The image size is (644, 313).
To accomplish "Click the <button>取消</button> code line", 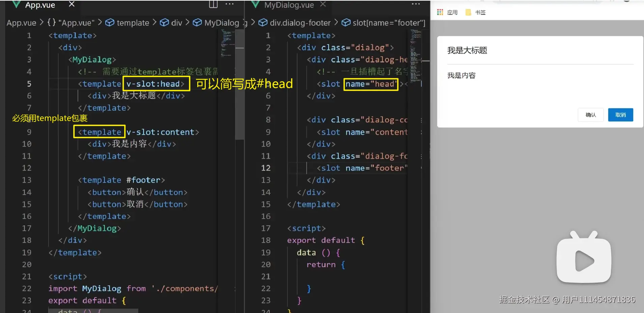I will coord(137,205).
